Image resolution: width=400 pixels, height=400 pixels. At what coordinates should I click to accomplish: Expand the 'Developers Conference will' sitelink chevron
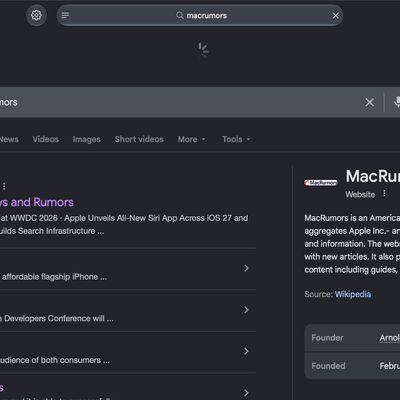click(246, 310)
